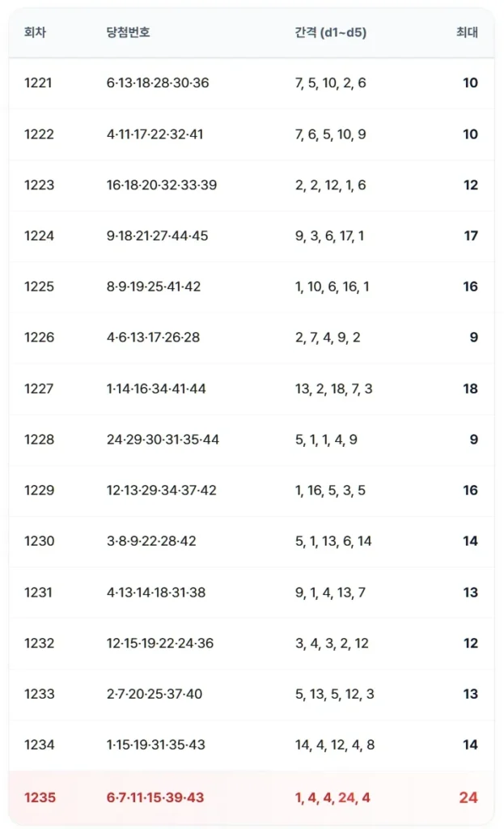Select winning numbers 24·29·30·31·35·44

pyautogui.click(x=163, y=440)
